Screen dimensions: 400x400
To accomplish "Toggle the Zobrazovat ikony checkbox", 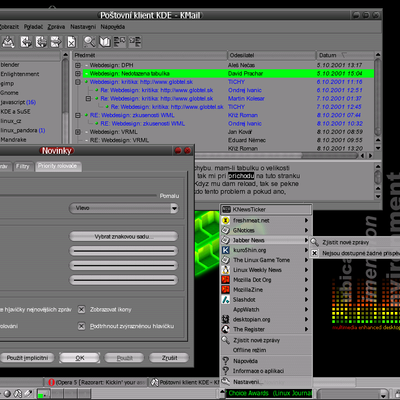I will [x=81, y=309].
